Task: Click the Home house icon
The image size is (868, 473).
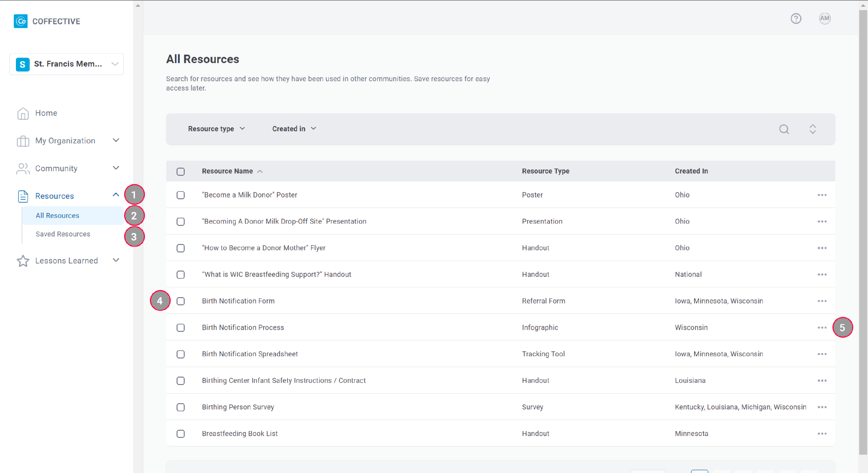Action: pos(23,113)
